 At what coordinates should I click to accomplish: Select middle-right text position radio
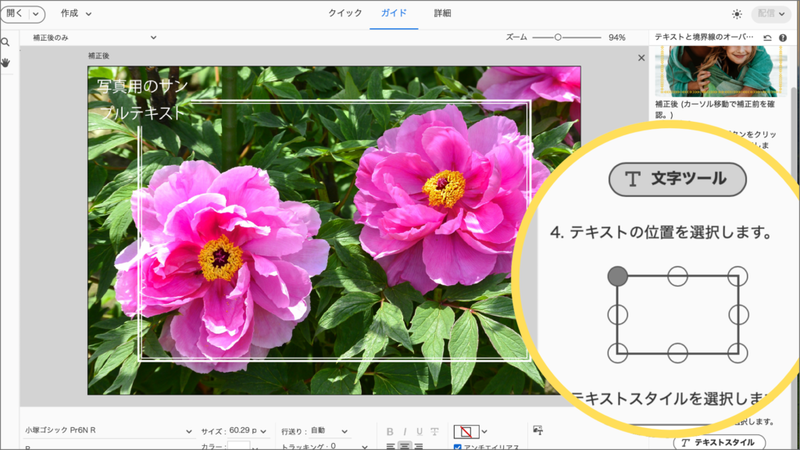pos(738,315)
